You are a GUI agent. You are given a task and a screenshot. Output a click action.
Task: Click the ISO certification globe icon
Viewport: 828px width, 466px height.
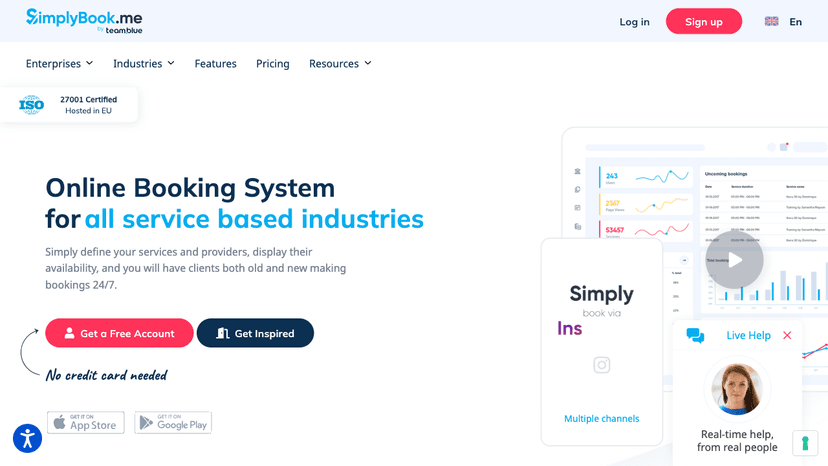(x=32, y=105)
